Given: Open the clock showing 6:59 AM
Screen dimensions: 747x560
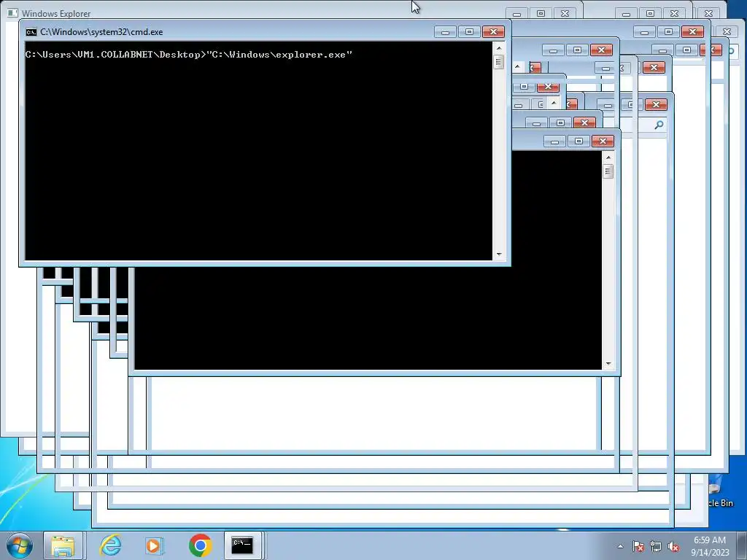Looking at the screenshot, I should [x=710, y=545].
